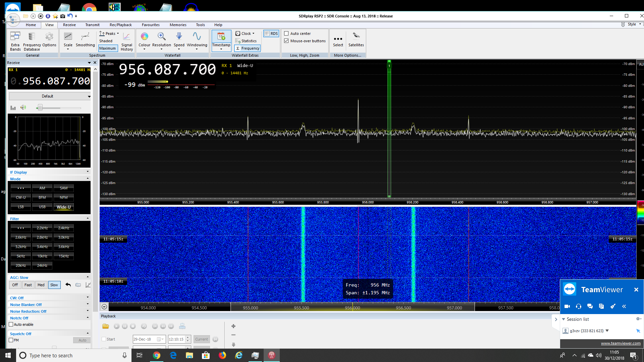
Task: Collapse TeamViewer panel with double-arrow
Action: click(x=624, y=306)
